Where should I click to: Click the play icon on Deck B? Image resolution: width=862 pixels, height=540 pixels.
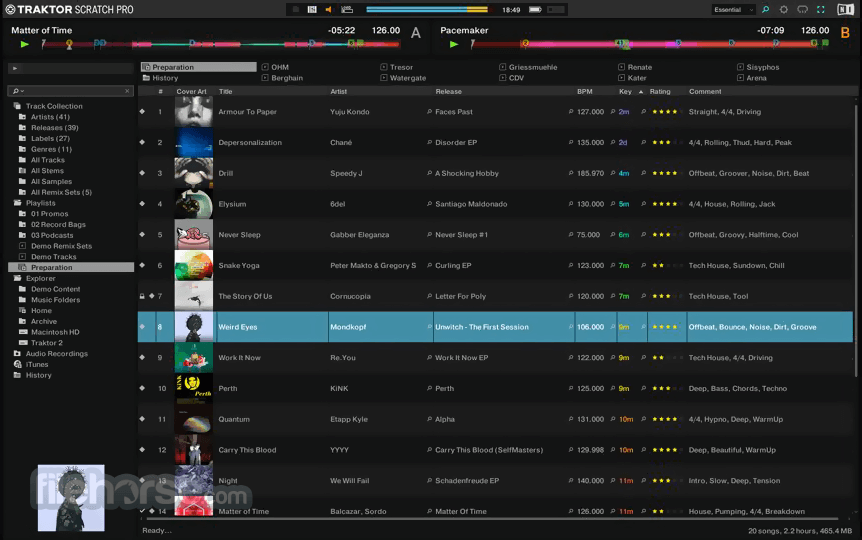(454, 44)
